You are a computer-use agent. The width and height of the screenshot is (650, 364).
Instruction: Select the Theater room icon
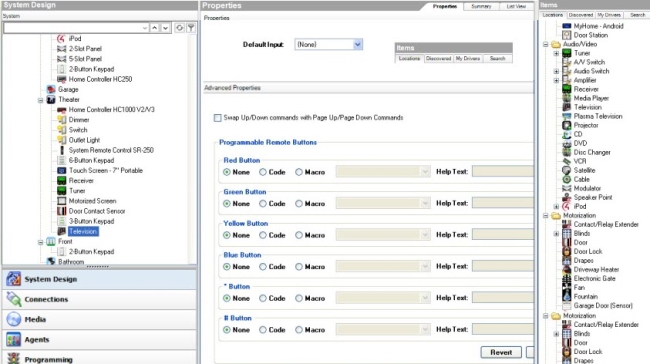pyautogui.click(x=51, y=99)
